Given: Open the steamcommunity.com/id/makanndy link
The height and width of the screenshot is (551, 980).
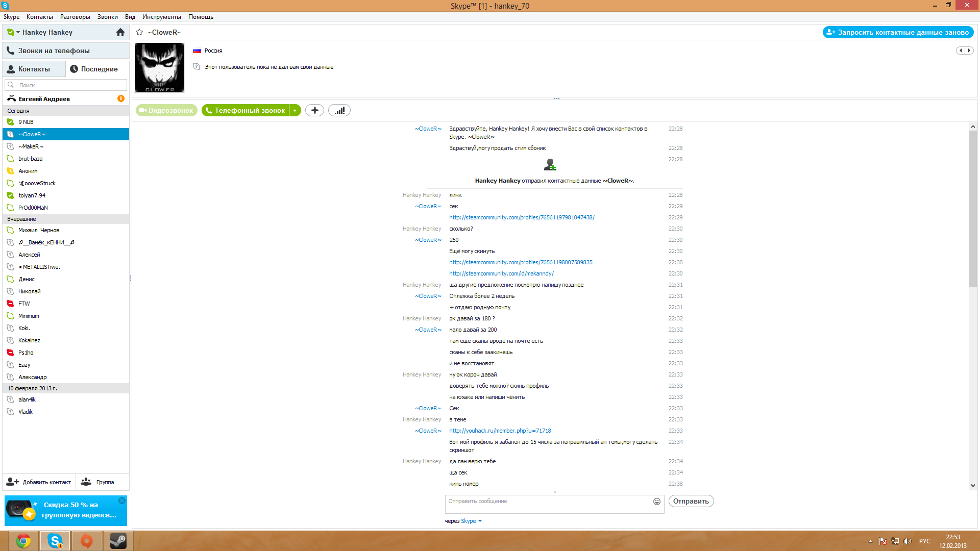Looking at the screenshot, I should 501,273.
